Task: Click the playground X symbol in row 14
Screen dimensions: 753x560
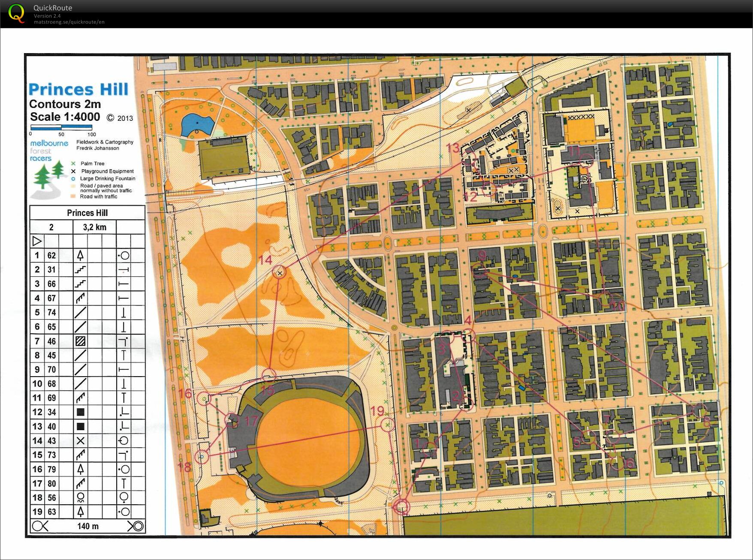Action: point(80,441)
